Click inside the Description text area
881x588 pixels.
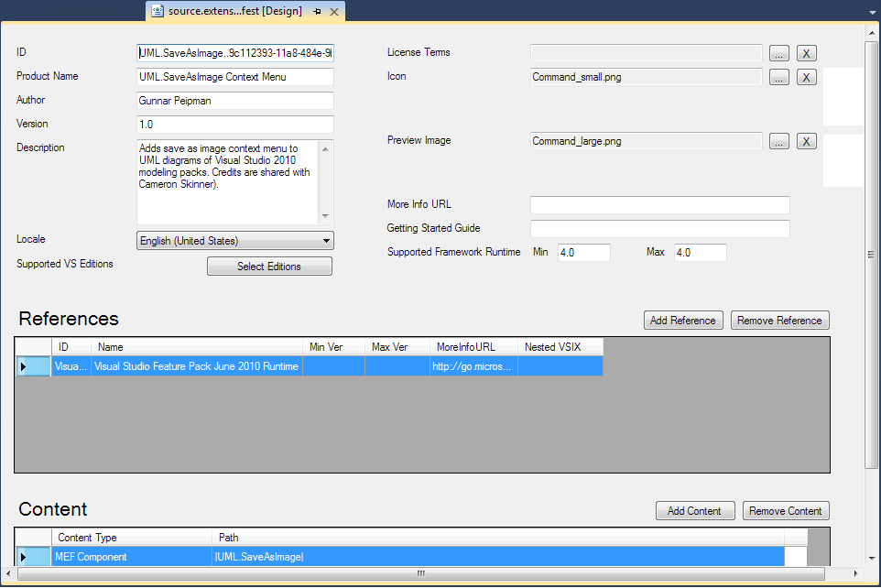[x=227, y=182]
